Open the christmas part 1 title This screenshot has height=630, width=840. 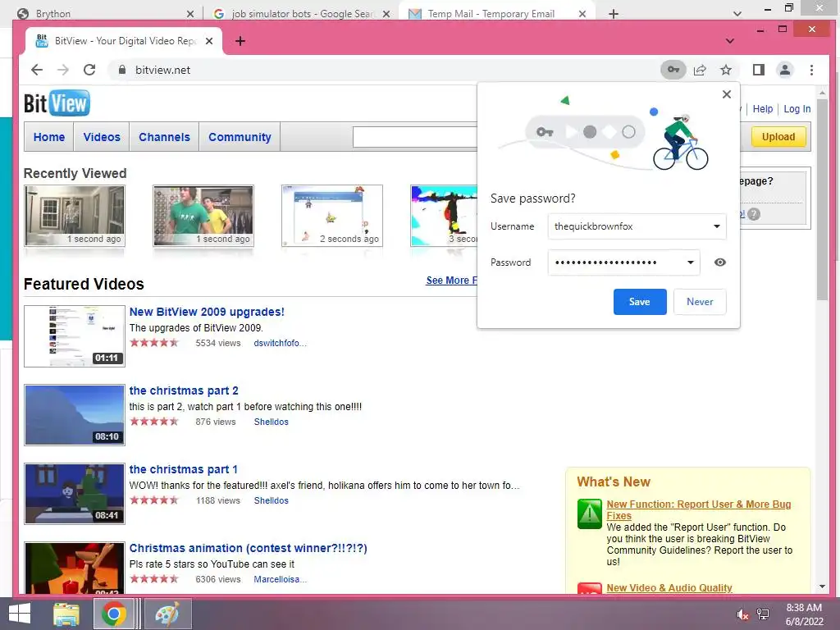183,469
